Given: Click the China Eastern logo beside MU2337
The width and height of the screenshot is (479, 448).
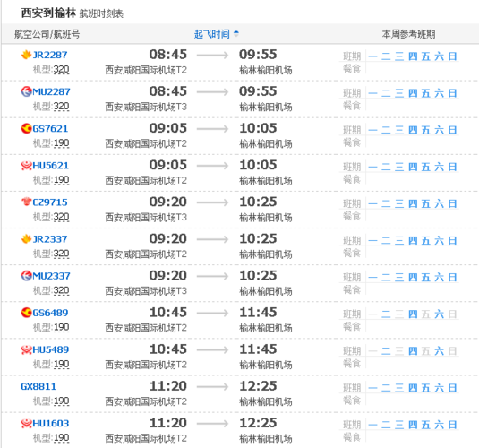Looking at the screenshot, I should (x=26, y=276).
